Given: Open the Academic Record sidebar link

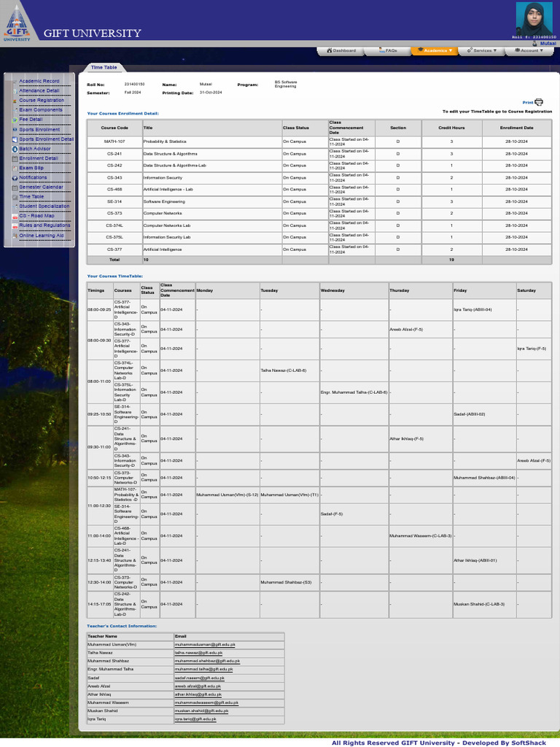Looking at the screenshot, I should click(39, 81).
